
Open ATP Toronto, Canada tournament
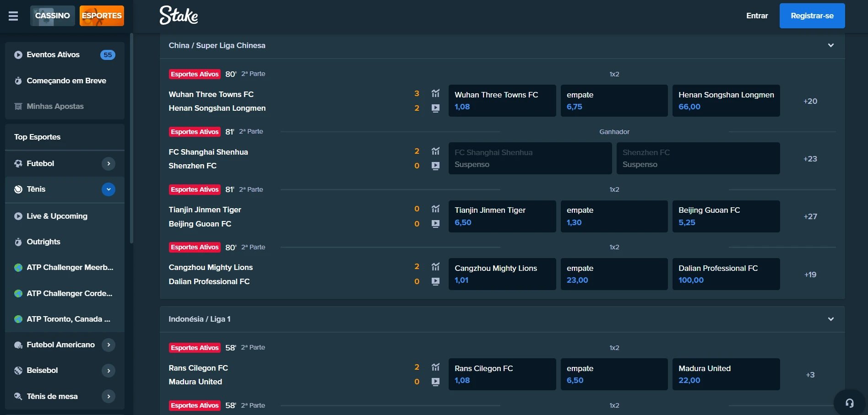click(x=65, y=319)
